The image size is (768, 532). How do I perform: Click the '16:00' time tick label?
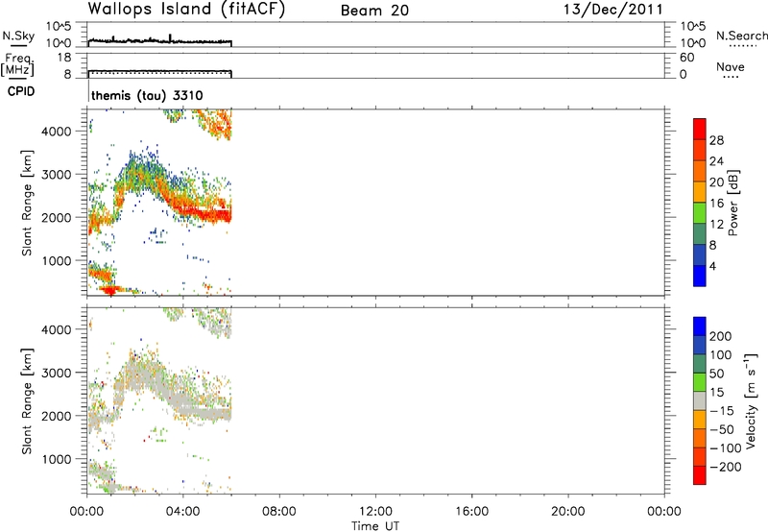click(x=471, y=512)
